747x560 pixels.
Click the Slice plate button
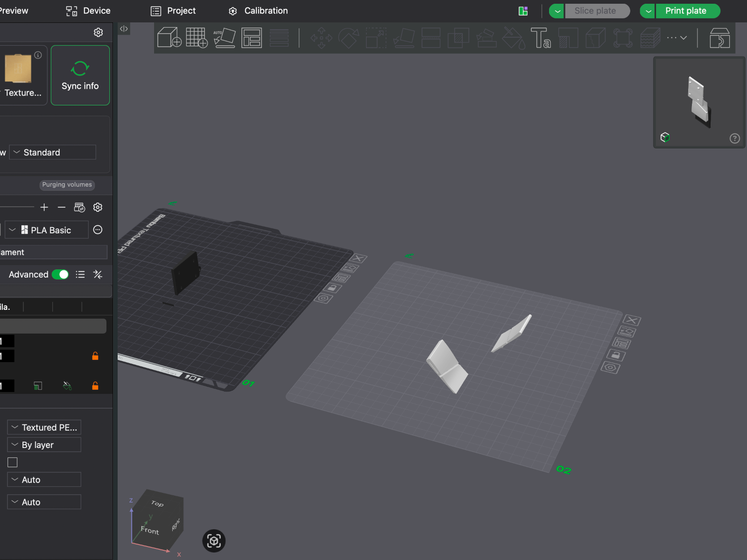tap(597, 11)
